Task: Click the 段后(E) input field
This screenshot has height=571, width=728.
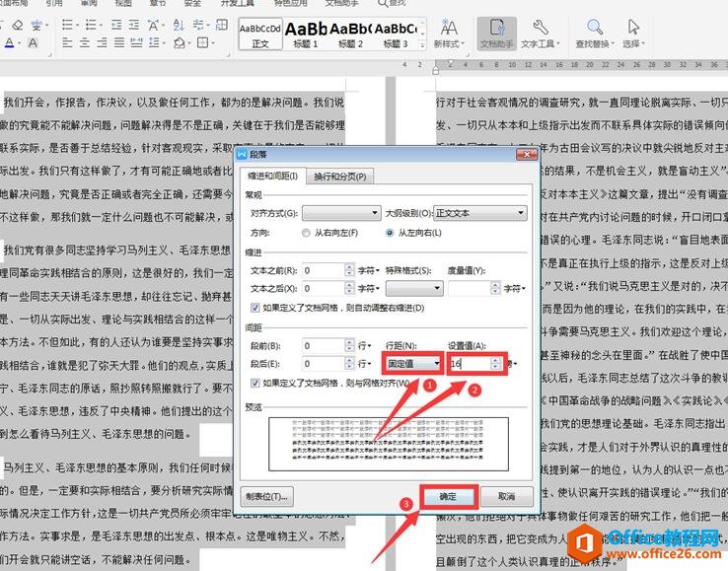Action: pyautogui.click(x=324, y=364)
